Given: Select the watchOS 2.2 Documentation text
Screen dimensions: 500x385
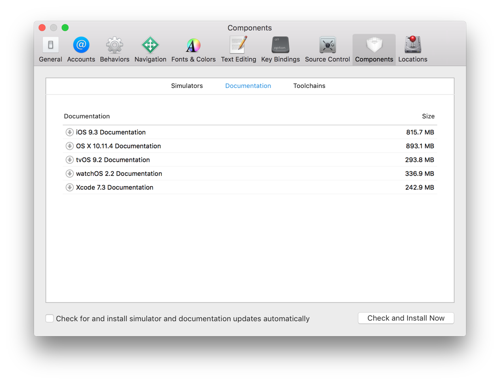Looking at the screenshot, I should click(x=119, y=173).
